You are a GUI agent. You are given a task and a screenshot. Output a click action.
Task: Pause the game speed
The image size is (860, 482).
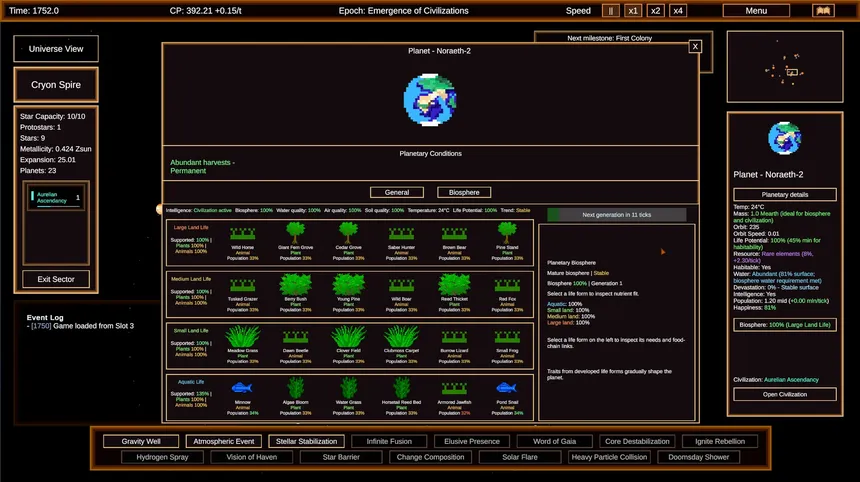[610, 10]
